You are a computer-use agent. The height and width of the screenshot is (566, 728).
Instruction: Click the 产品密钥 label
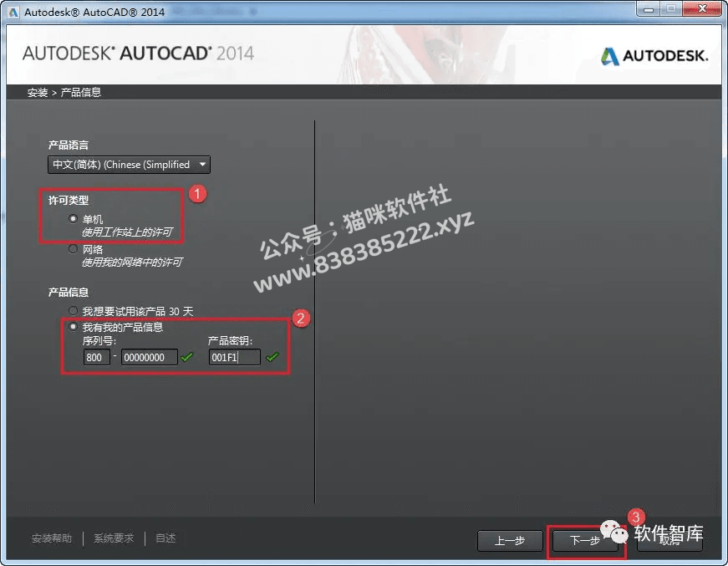click(x=230, y=341)
